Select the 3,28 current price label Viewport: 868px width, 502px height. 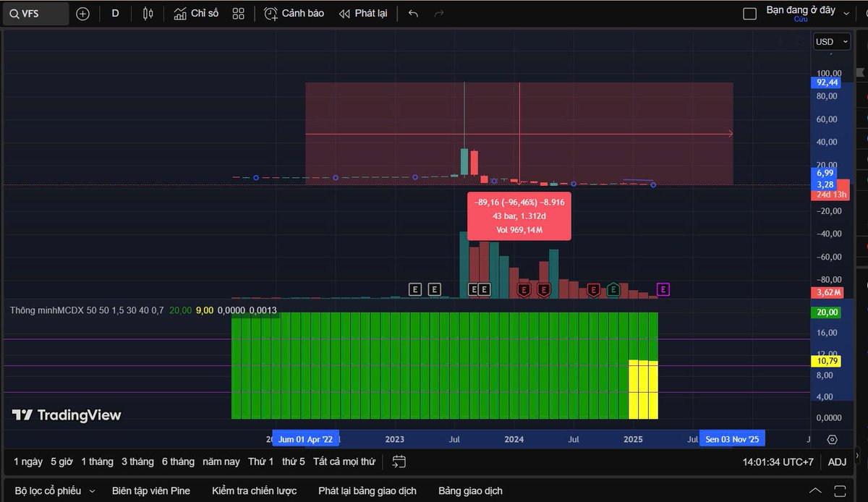[x=826, y=184]
